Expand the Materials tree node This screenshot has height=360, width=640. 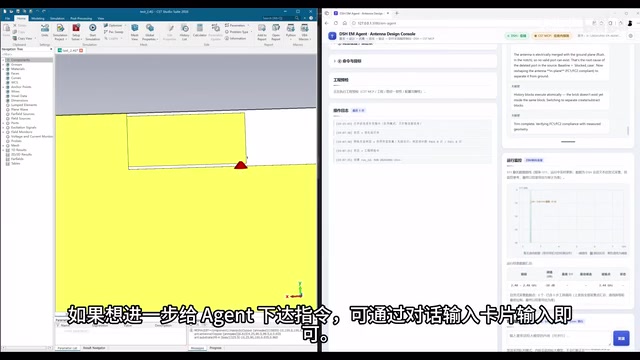pos(4,69)
